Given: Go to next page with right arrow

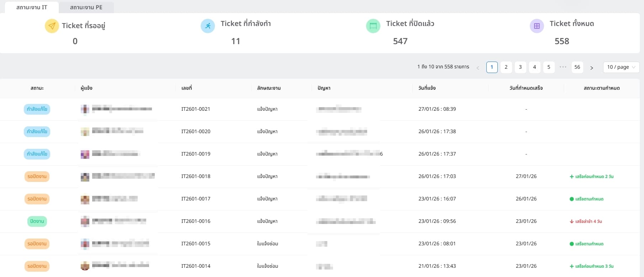Looking at the screenshot, I should tap(591, 67).
